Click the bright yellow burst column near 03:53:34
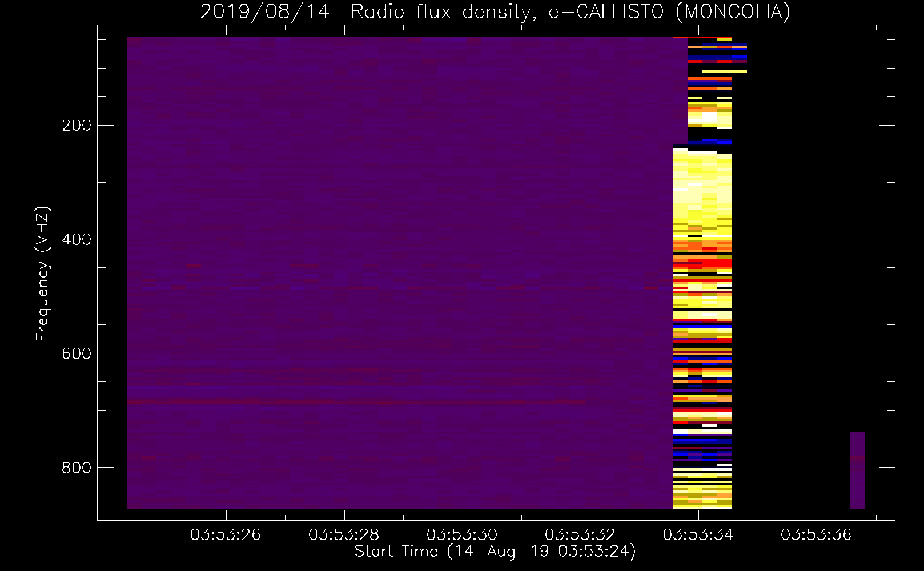The width and height of the screenshot is (924, 571). coord(703,272)
